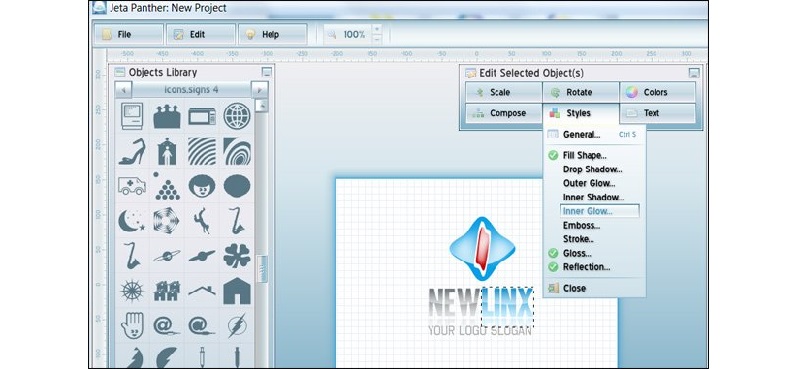Disable the Gloss style effect
This screenshot has width=800, height=369.
(553, 253)
